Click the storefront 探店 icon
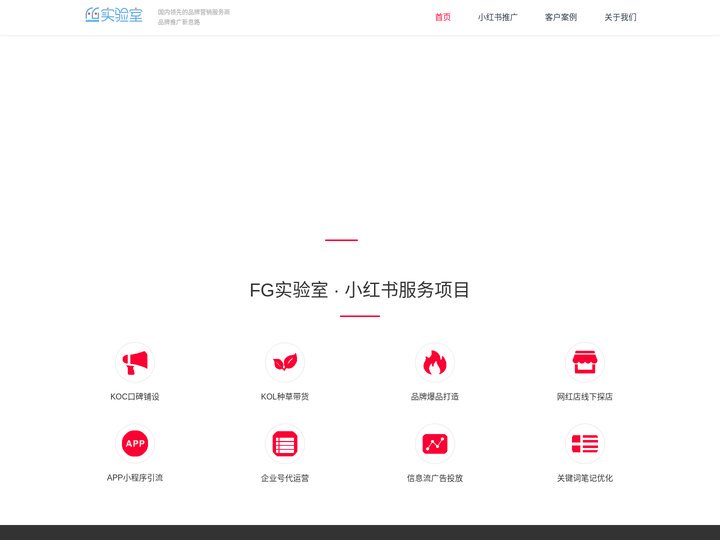Image resolution: width=720 pixels, height=540 pixels. click(585, 362)
